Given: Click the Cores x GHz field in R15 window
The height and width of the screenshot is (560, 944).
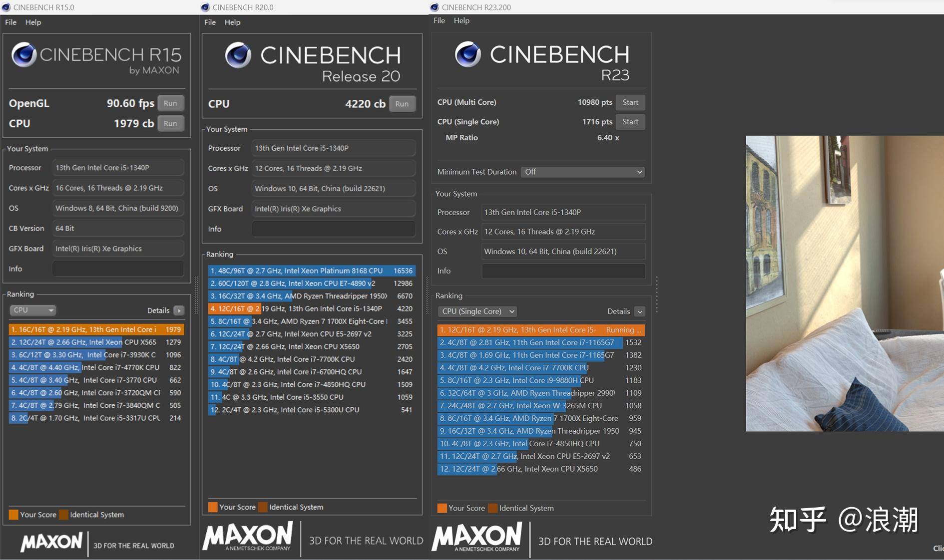Looking at the screenshot, I should [118, 188].
